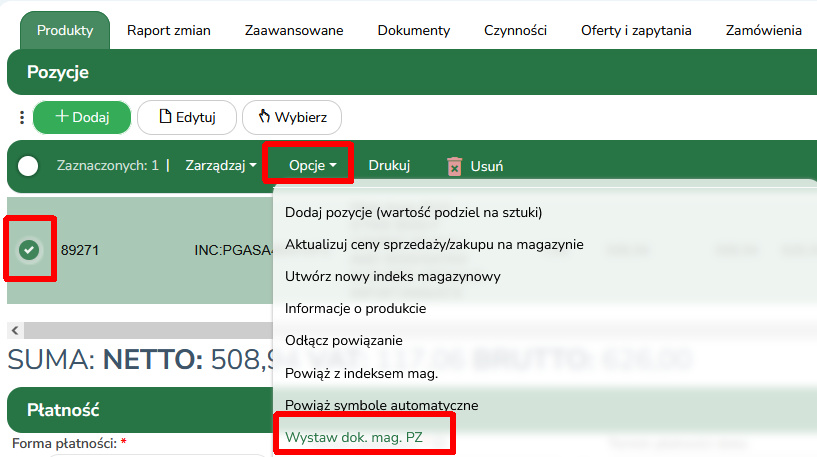817x457 pixels.
Task: Select row 89271 in the positions table
Action: 140,250
